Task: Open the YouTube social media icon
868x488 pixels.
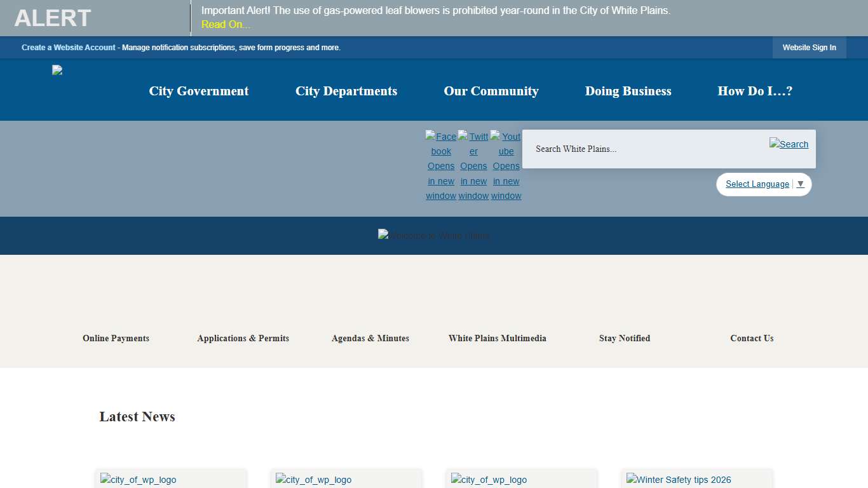Action: pos(506,166)
